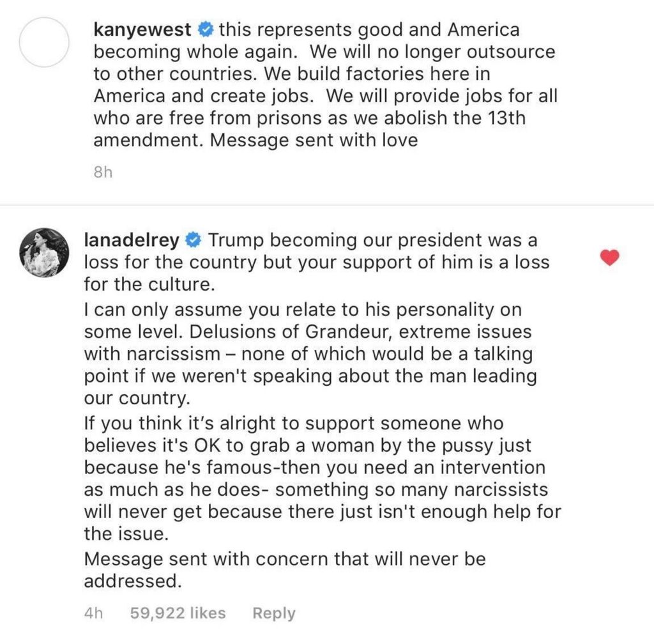Select the 'Message sent with love' sentence

pyautogui.click(x=314, y=140)
